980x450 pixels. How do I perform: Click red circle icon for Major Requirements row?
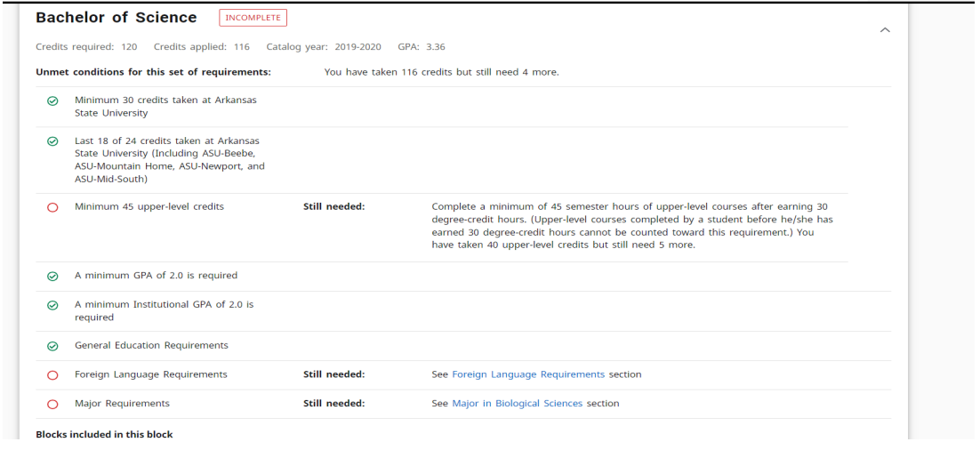point(52,405)
